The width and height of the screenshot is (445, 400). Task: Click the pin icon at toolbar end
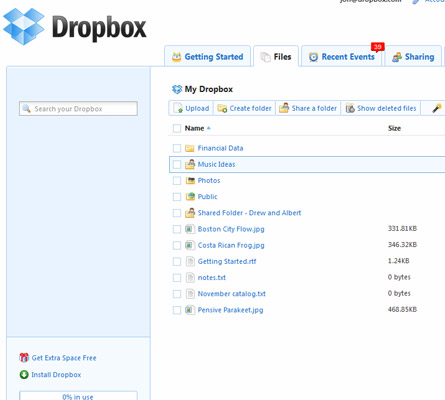pos(437,108)
